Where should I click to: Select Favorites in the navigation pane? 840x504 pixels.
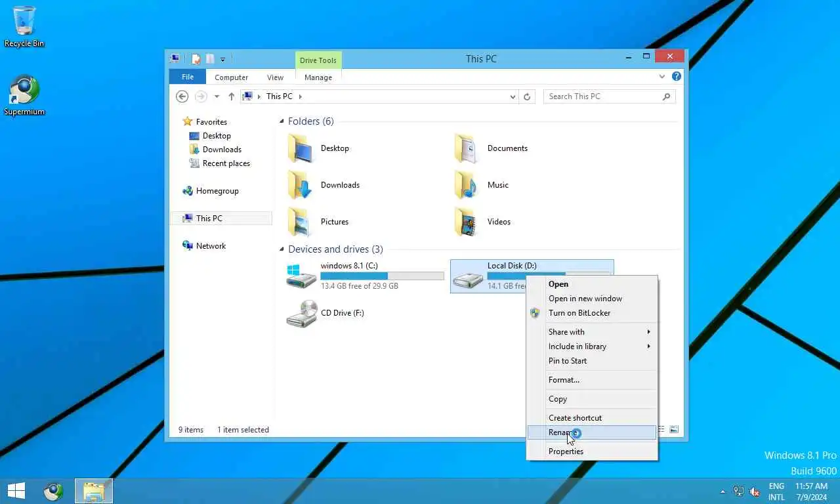coord(204,122)
